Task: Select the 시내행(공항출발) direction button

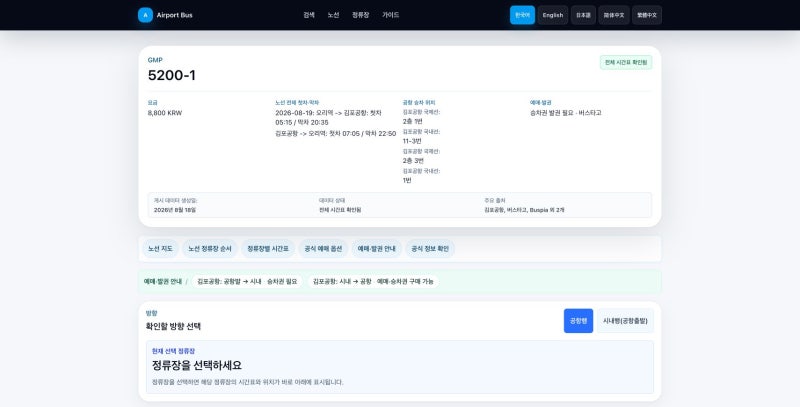Action: [625, 321]
